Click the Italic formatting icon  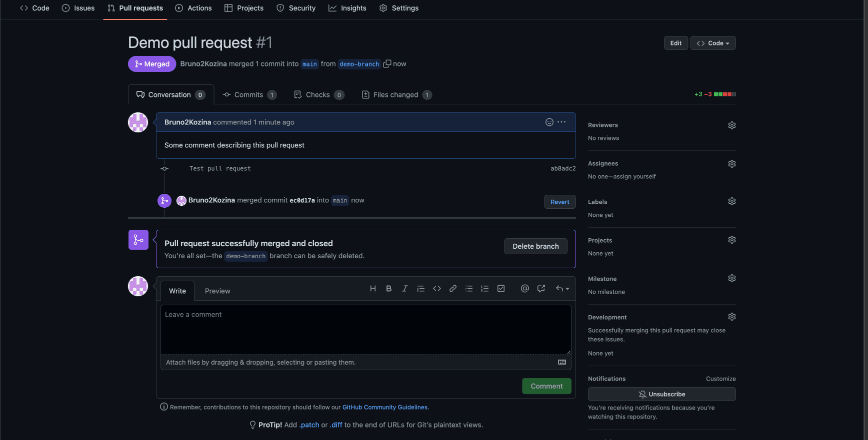pyautogui.click(x=404, y=289)
